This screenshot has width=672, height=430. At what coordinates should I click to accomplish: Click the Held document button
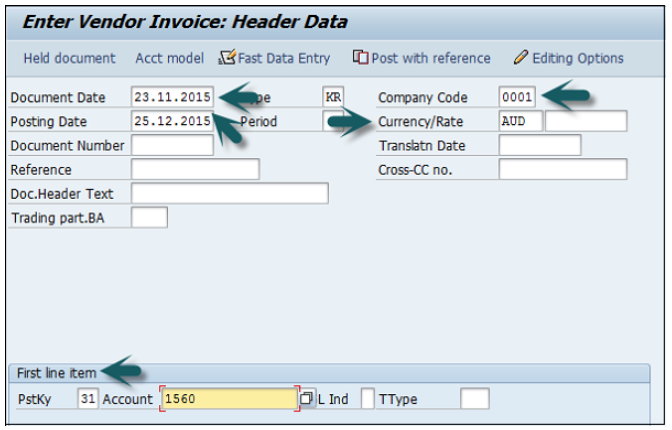click(x=69, y=58)
